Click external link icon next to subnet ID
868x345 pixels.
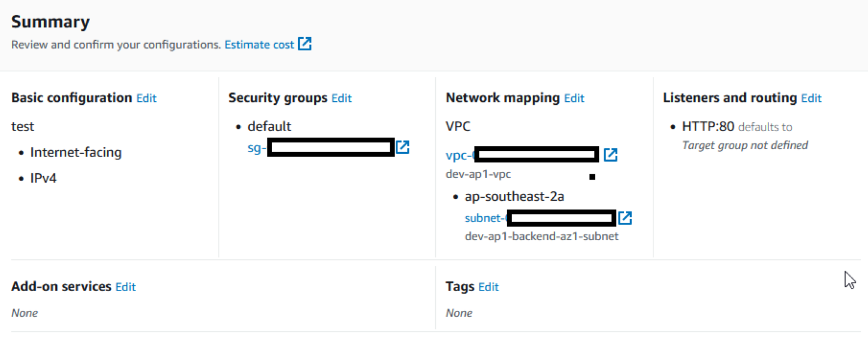tap(625, 218)
